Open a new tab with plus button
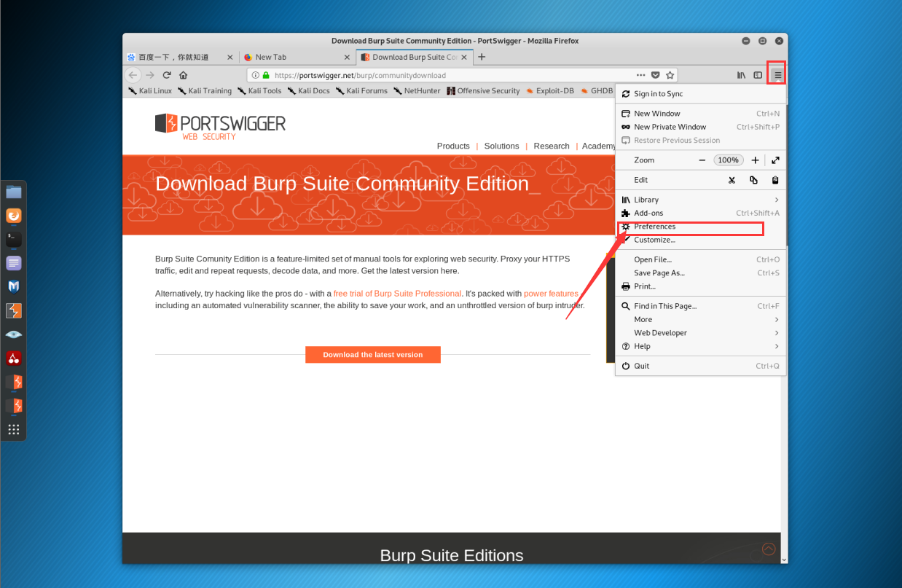Screen dimensions: 902x588 (x=482, y=57)
